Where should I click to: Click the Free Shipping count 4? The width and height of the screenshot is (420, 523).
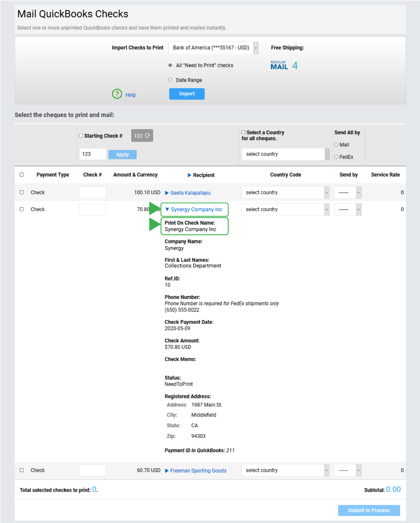coord(295,65)
